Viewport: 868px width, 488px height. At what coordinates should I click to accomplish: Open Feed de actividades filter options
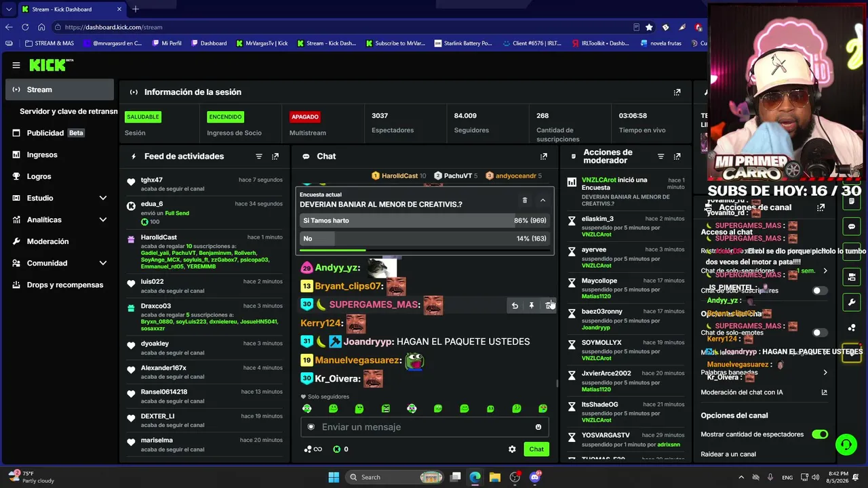pos(259,157)
